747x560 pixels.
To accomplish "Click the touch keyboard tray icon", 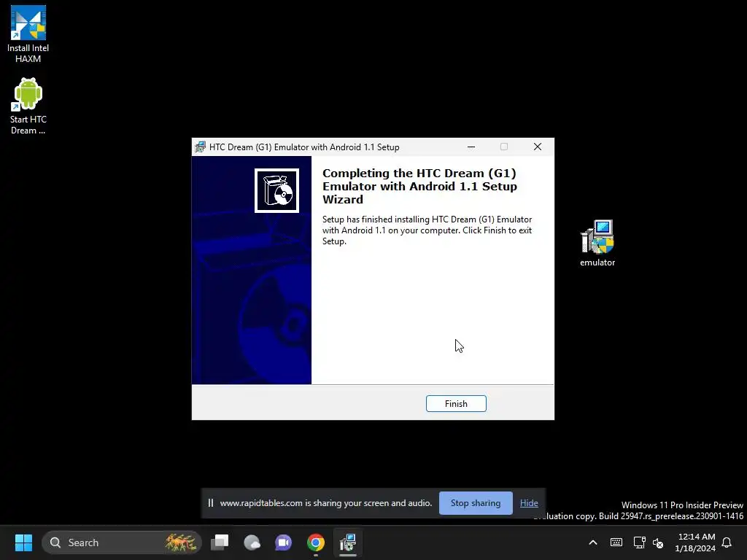I will (x=616, y=542).
